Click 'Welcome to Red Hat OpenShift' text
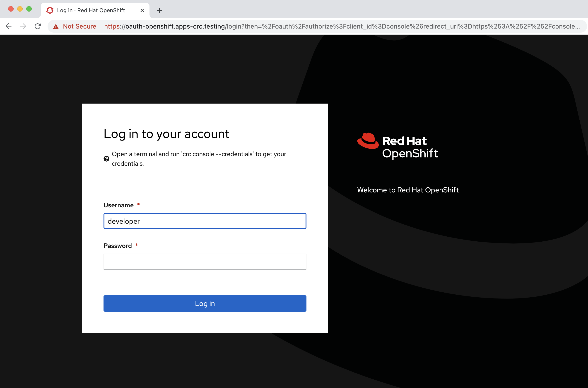Screen dimensions: 588x388 pyautogui.click(x=408, y=190)
